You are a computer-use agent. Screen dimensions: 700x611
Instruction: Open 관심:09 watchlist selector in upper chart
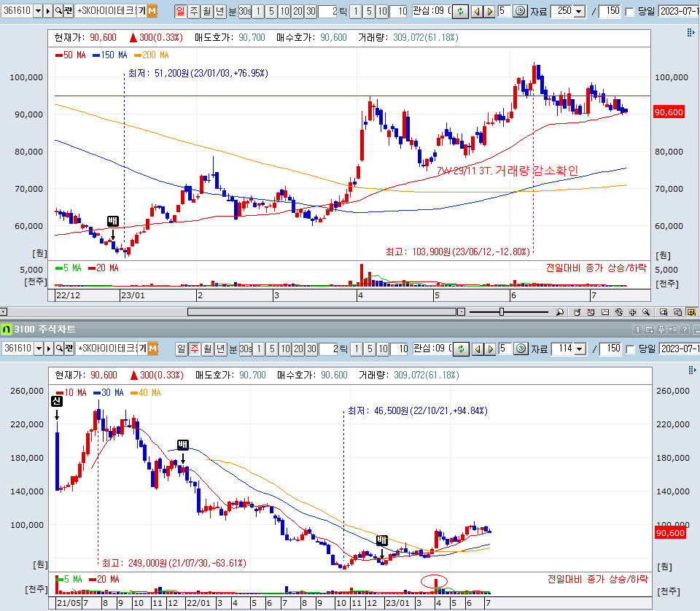coord(431,11)
